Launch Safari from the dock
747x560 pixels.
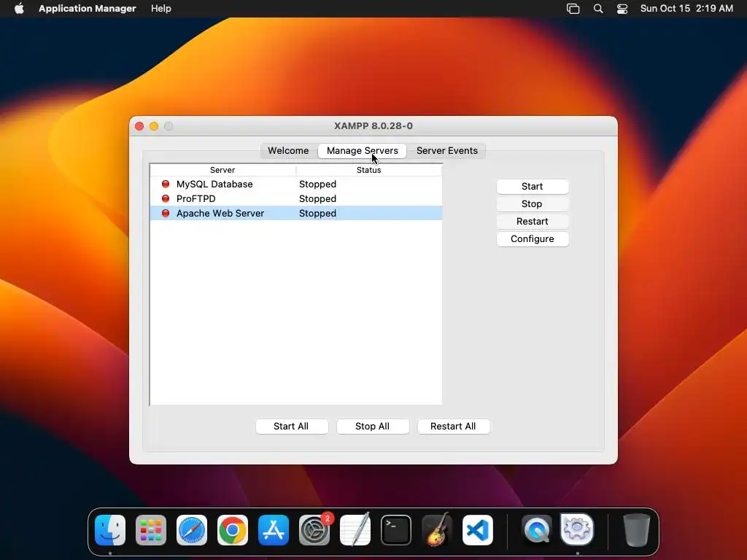pyautogui.click(x=192, y=530)
